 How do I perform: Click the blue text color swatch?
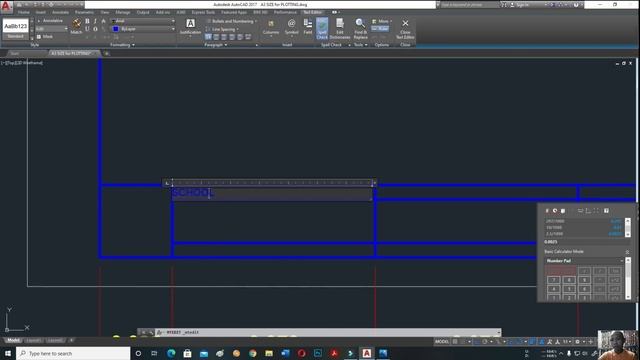(116, 29)
